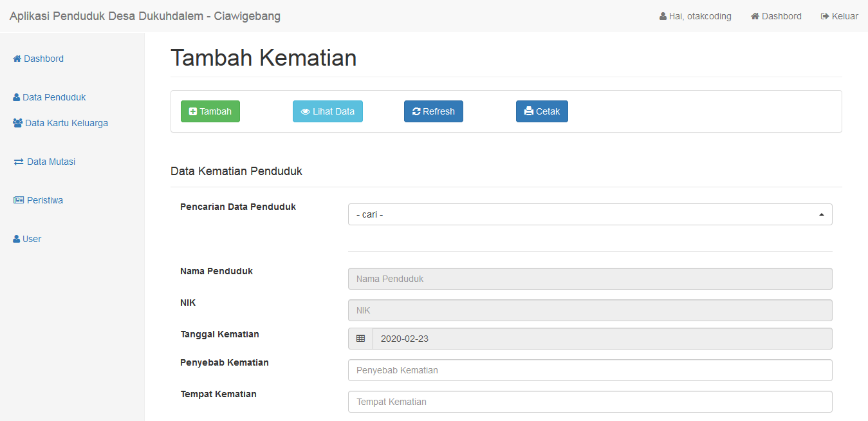Open Dashbord from the top navbar
Image resolution: width=868 pixels, height=421 pixels.
tap(776, 16)
